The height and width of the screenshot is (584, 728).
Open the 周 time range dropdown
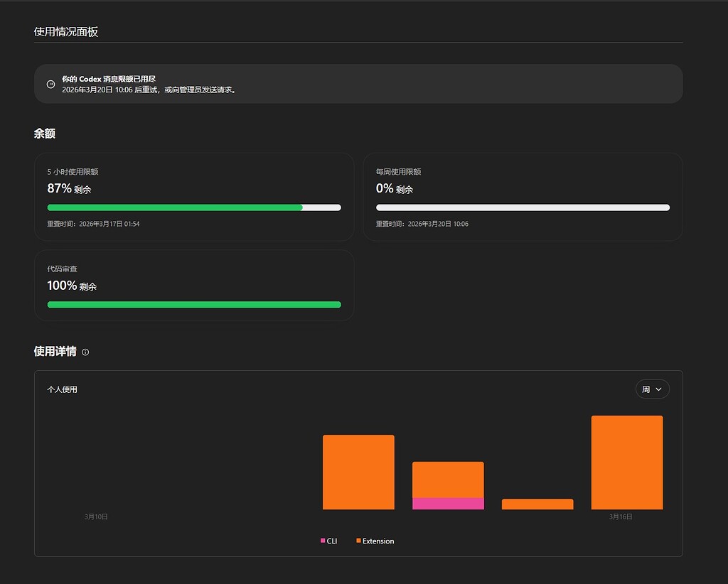click(653, 389)
